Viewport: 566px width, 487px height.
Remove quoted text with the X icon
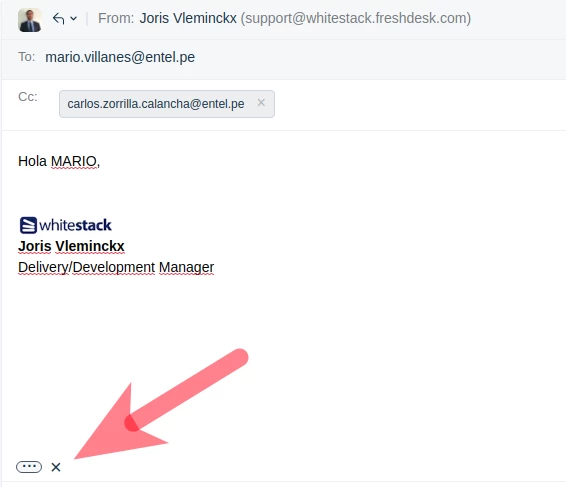(56, 467)
